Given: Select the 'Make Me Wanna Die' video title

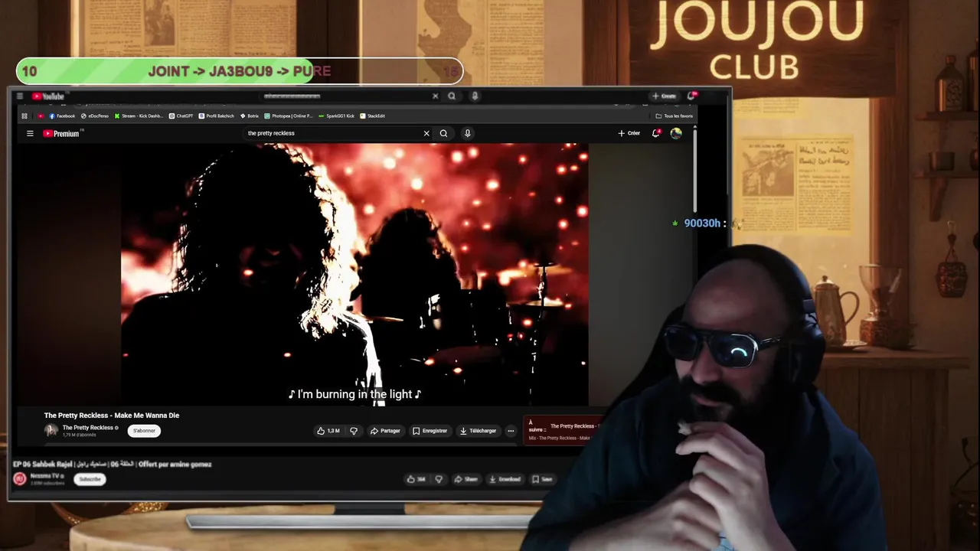Looking at the screenshot, I should point(111,416).
